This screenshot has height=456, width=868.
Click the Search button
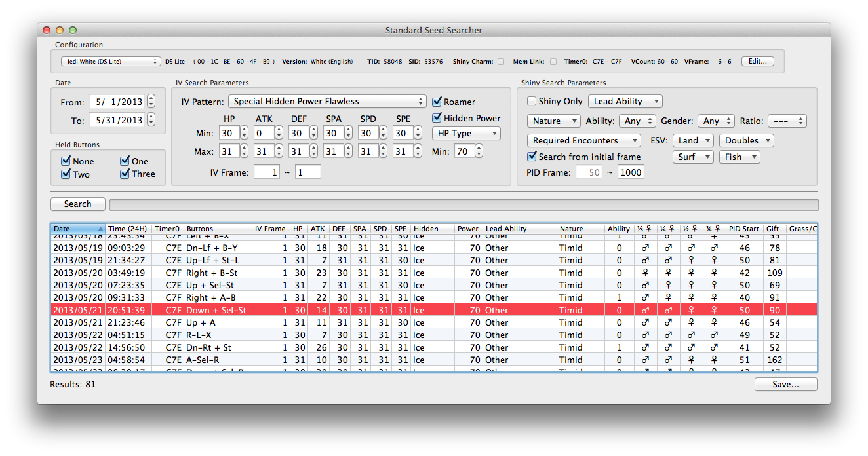click(x=78, y=204)
